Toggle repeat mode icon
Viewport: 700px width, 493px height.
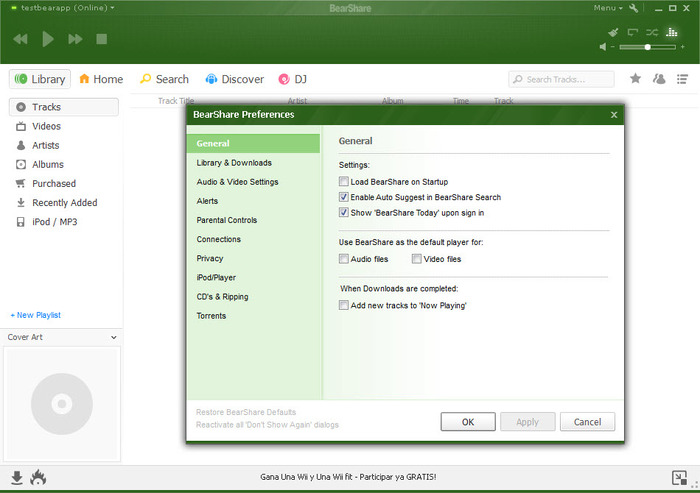coord(633,32)
